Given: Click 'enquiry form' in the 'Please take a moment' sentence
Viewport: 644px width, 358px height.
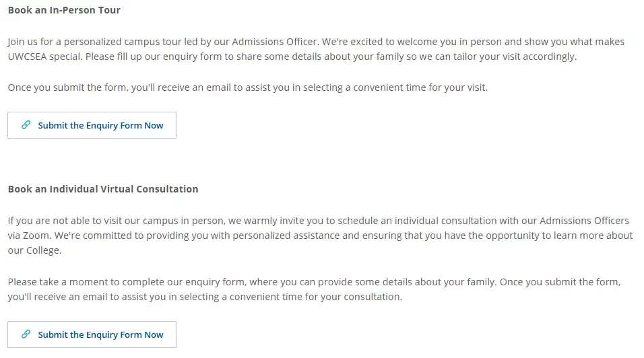Looking at the screenshot, I should 215,282.
